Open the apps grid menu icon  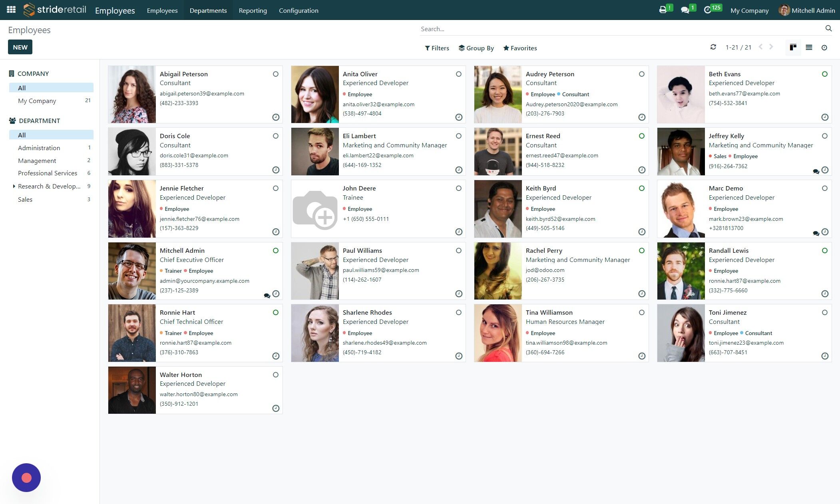[11, 10]
